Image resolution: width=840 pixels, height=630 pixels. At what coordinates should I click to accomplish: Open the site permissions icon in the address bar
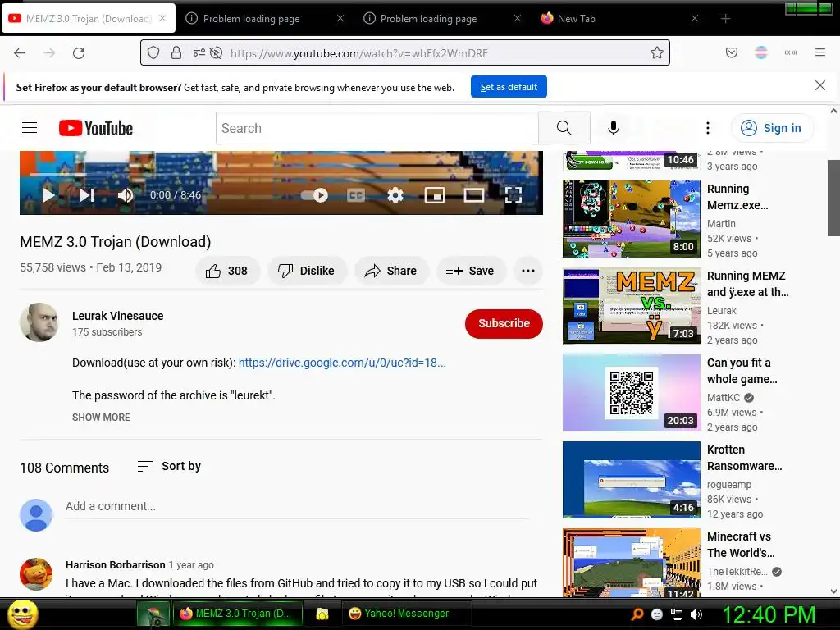pyautogui.click(x=199, y=52)
